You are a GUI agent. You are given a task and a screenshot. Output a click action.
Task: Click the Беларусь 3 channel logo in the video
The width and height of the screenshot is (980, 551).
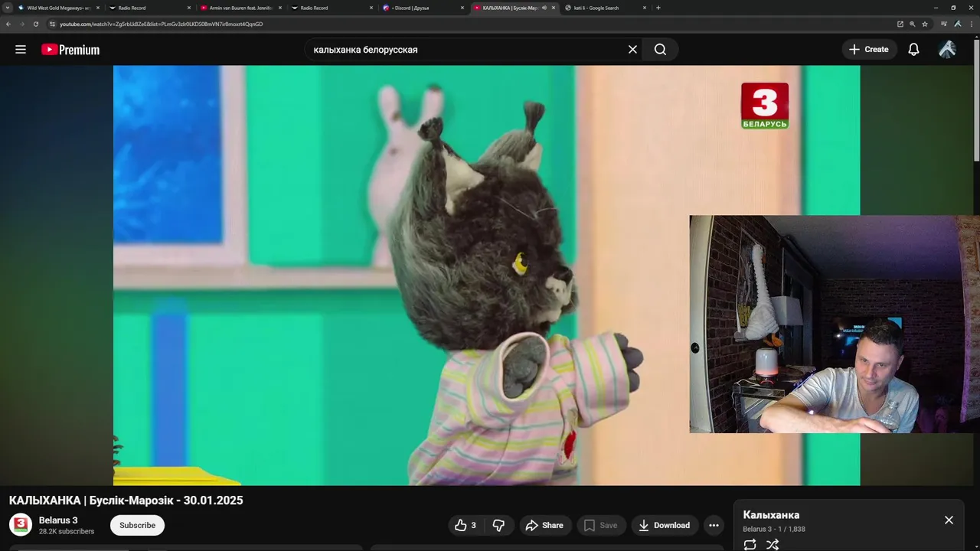point(765,106)
